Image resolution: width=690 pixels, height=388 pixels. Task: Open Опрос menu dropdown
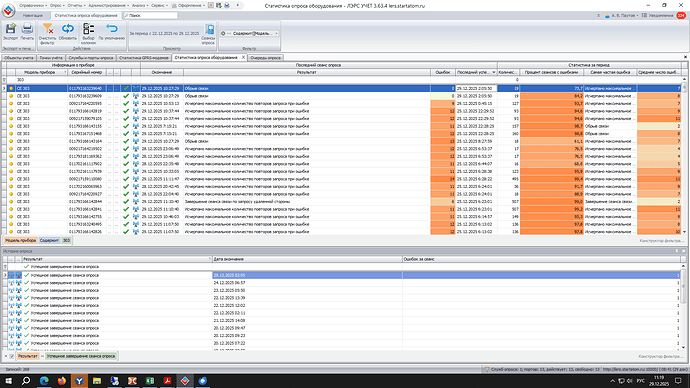[57, 5]
